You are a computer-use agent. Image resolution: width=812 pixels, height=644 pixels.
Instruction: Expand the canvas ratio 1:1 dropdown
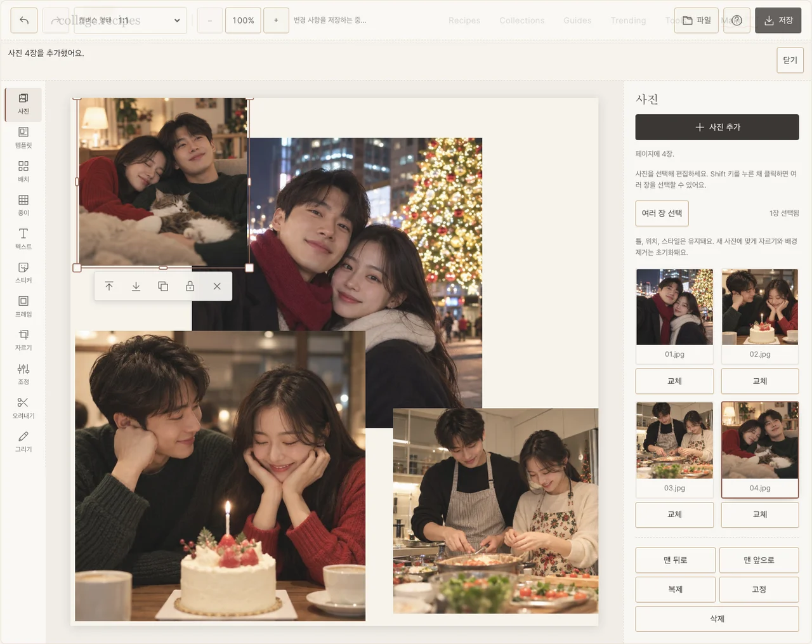[x=131, y=20]
